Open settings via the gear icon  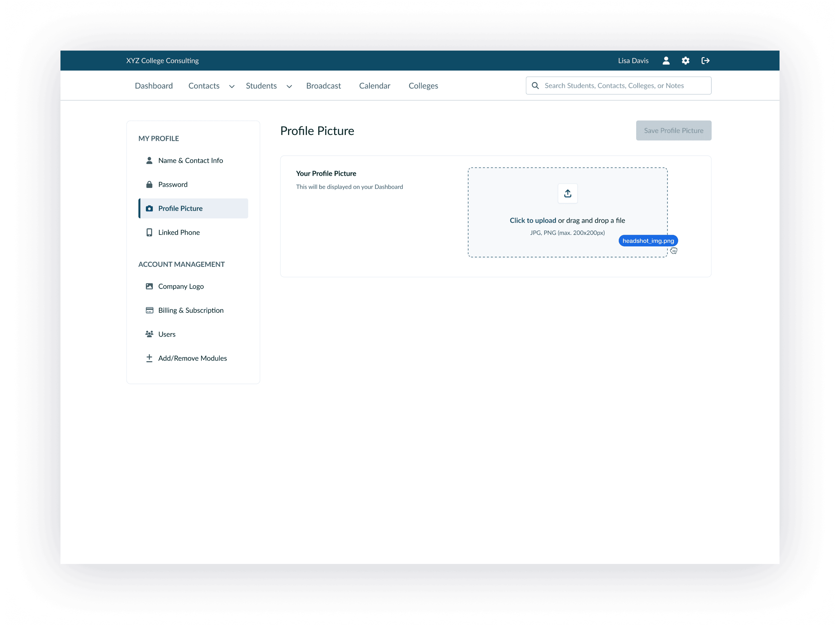[685, 60]
